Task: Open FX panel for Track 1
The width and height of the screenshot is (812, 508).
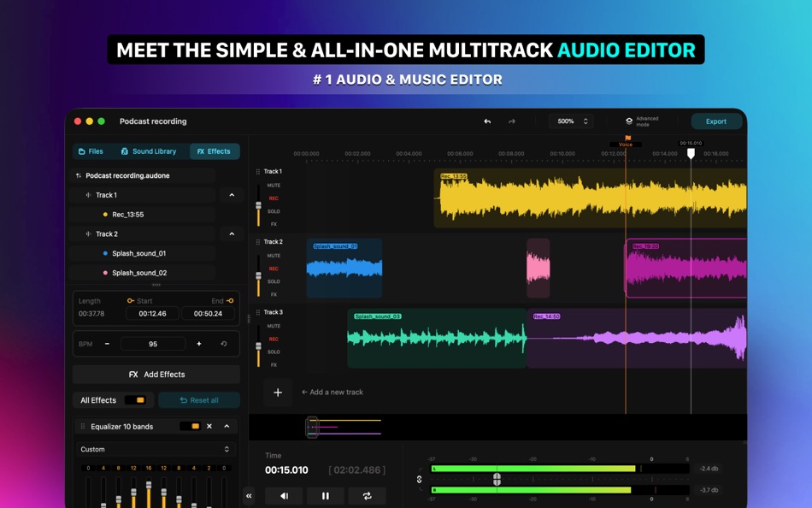Action: point(274,223)
